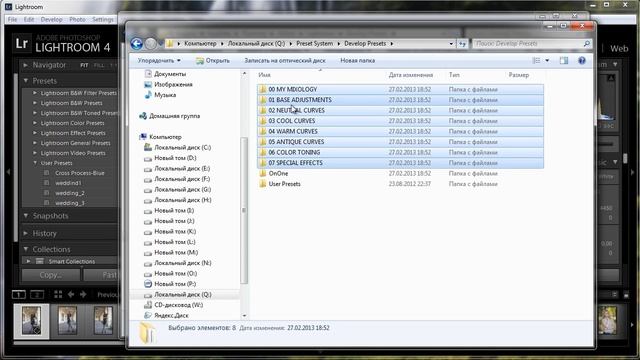Click Открыть button in Explorer toolbar
Screen dimensions: 640x360
pos(213,60)
